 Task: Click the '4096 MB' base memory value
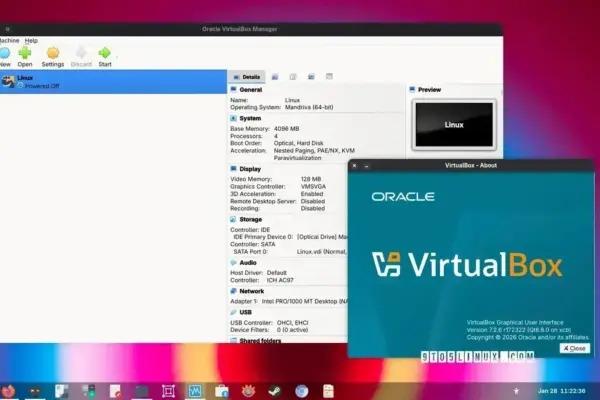tap(287, 129)
